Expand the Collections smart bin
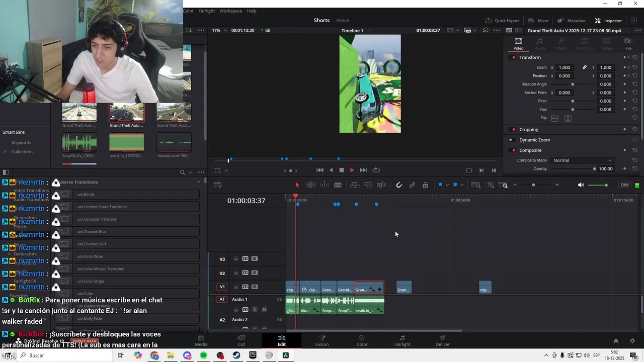The height and width of the screenshot is (362, 644). coord(5,152)
